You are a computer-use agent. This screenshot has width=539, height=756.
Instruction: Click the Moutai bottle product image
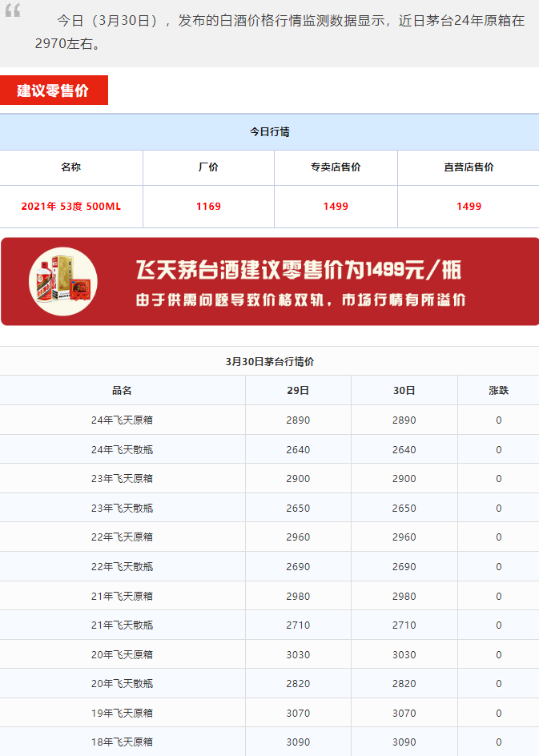[63, 282]
